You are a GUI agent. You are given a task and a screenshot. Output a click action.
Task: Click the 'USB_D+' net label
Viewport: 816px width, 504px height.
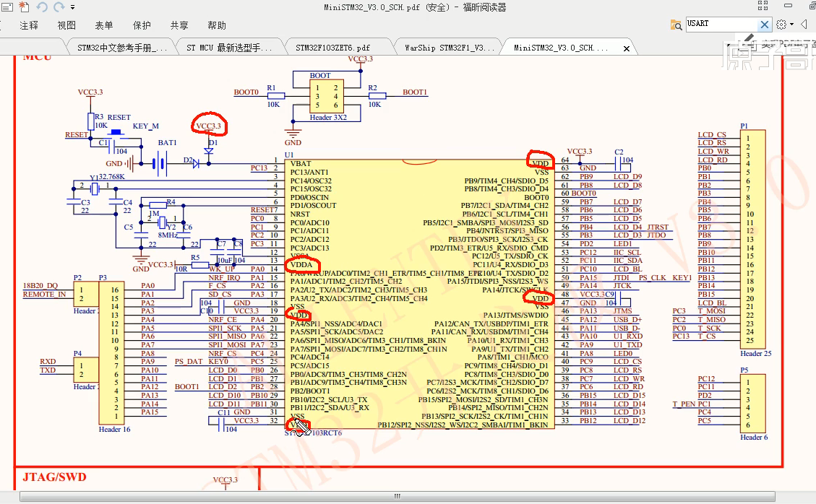pyautogui.click(x=627, y=319)
